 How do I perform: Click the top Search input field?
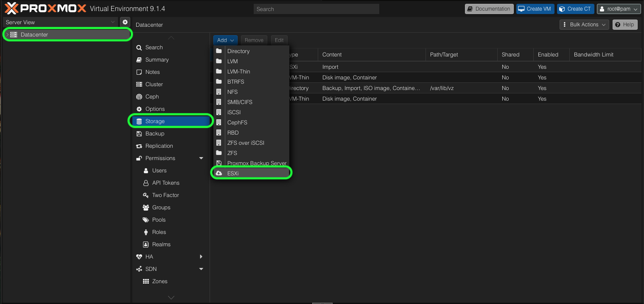316,9
